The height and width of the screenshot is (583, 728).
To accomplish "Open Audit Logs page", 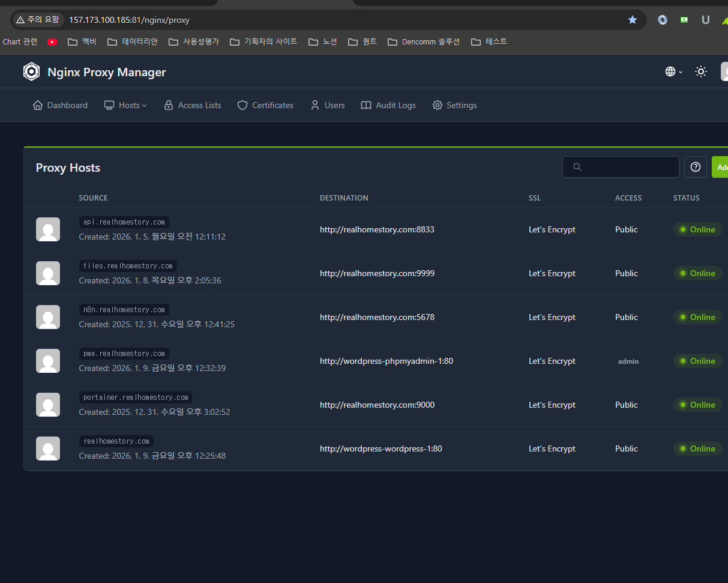I will point(388,105).
